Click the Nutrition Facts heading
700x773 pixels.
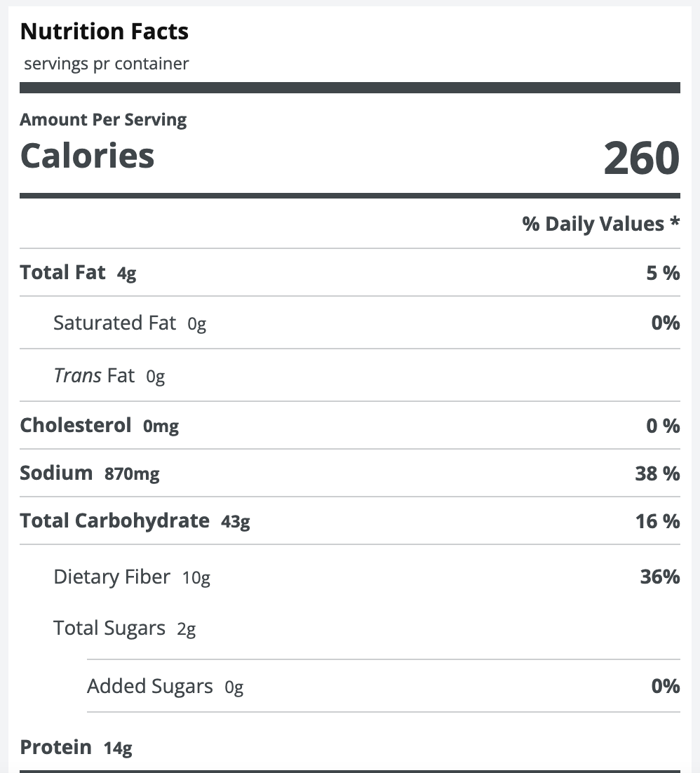click(x=104, y=32)
